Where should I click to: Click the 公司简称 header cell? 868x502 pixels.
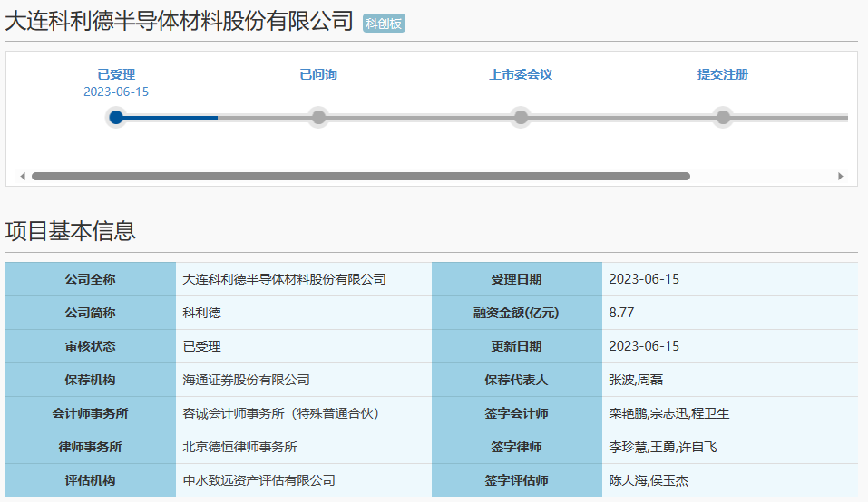pyautogui.click(x=91, y=313)
